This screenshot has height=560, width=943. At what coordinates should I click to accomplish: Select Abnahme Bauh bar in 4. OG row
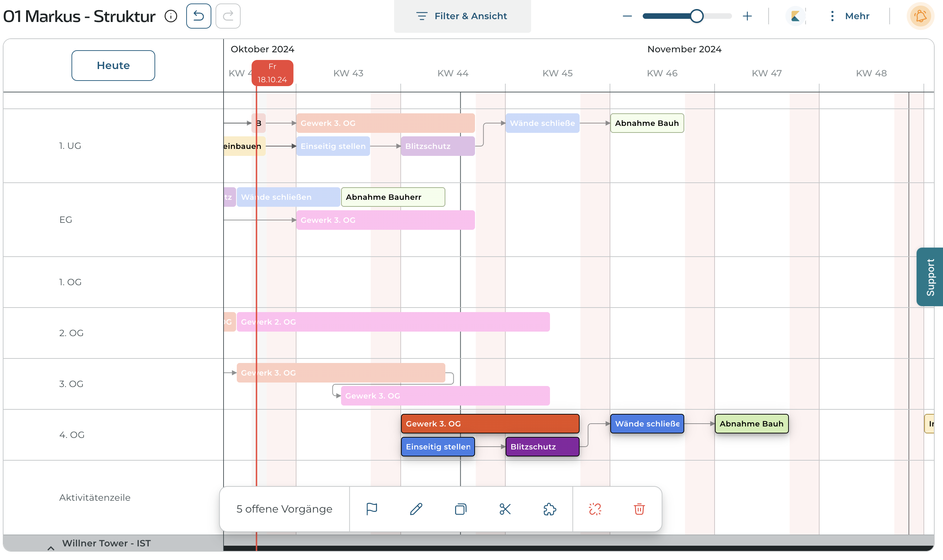tap(752, 424)
